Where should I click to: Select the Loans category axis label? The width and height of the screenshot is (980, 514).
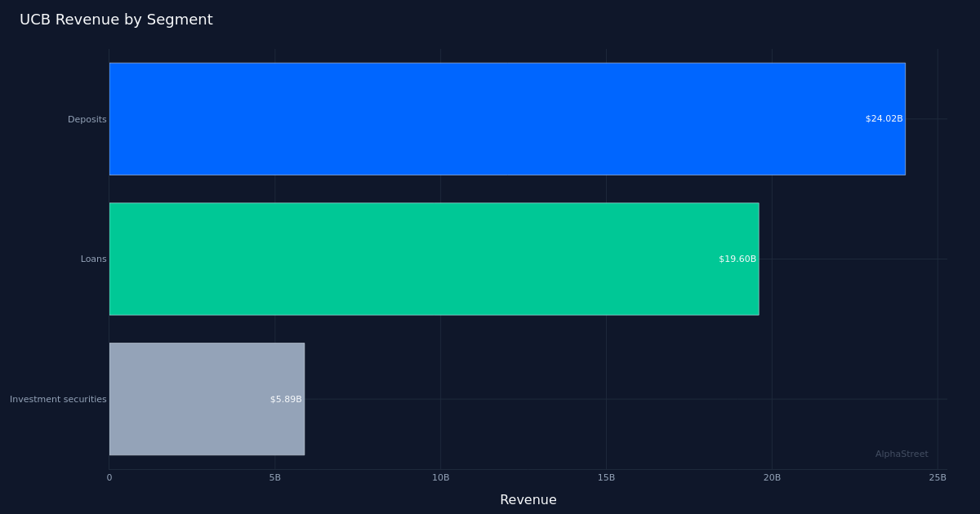pyautogui.click(x=93, y=259)
